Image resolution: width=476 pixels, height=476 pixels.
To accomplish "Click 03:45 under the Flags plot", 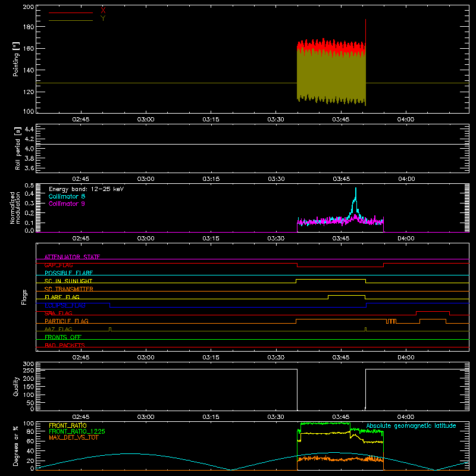I will coord(341,358).
